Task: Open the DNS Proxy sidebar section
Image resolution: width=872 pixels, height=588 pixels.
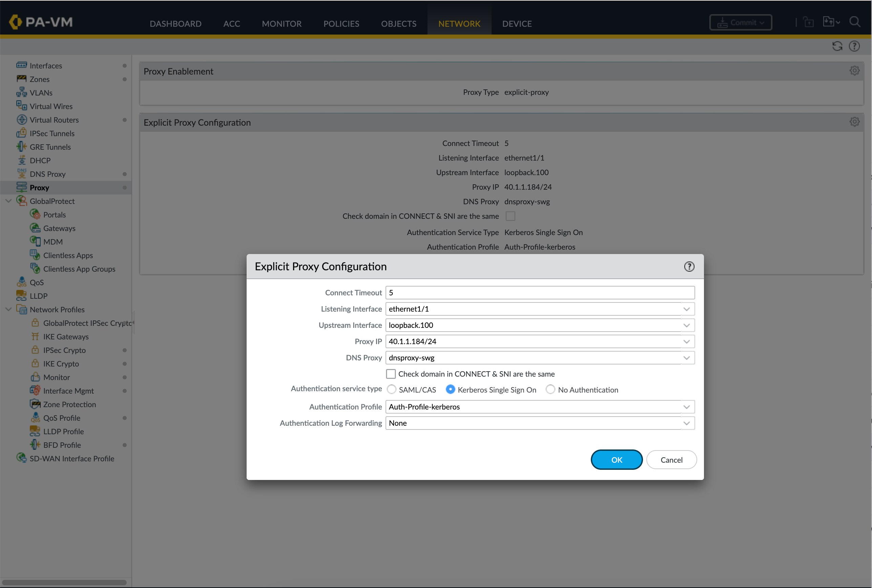Action: tap(48, 174)
